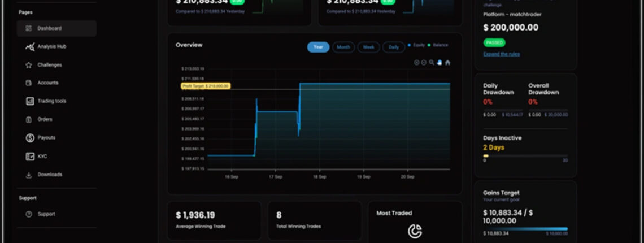Click the 2 Days inactive value
The width and height of the screenshot is (644, 243).
494,147
